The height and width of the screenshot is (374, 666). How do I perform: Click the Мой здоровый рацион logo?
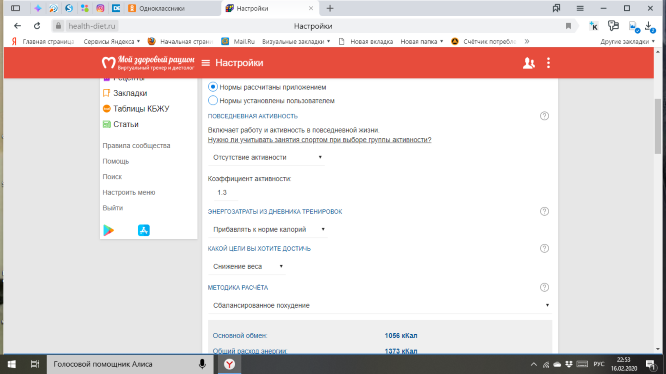pos(148,62)
